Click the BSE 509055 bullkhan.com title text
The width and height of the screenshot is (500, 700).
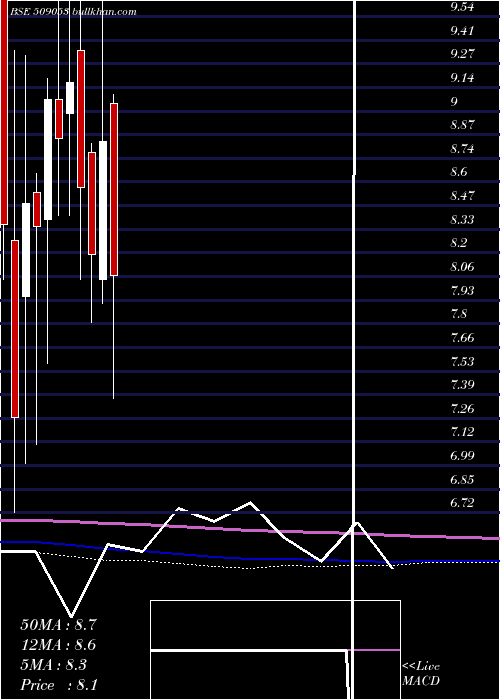point(74,12)
